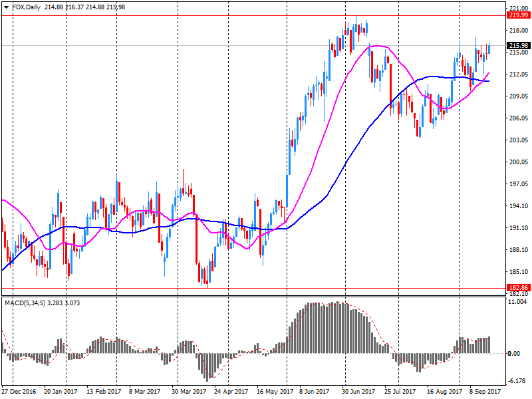Click the 185.10 price scale value

pos(519,271)
